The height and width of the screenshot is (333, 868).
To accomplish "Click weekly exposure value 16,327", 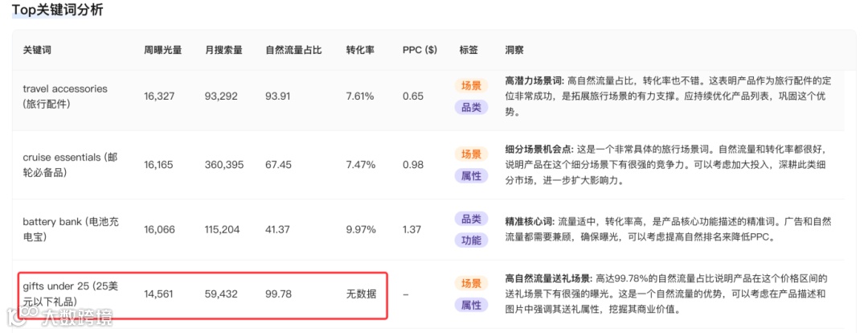I will click(x=159, y=96).
